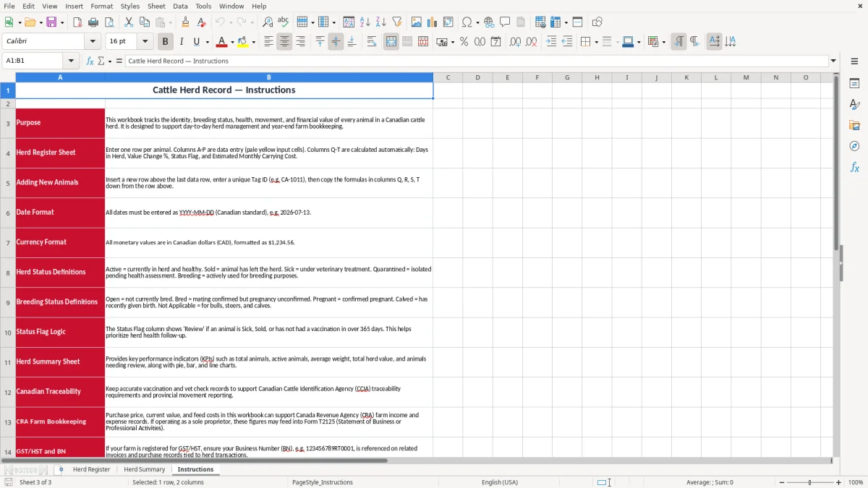
Task: Toggle Italic formatting
Action: coord(182,42)
